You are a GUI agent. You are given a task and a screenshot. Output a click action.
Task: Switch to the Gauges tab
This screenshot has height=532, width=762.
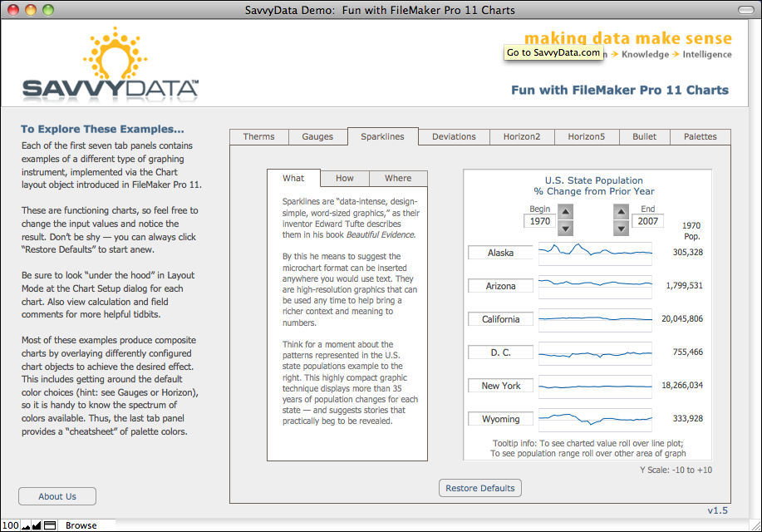tap(317, 136)
